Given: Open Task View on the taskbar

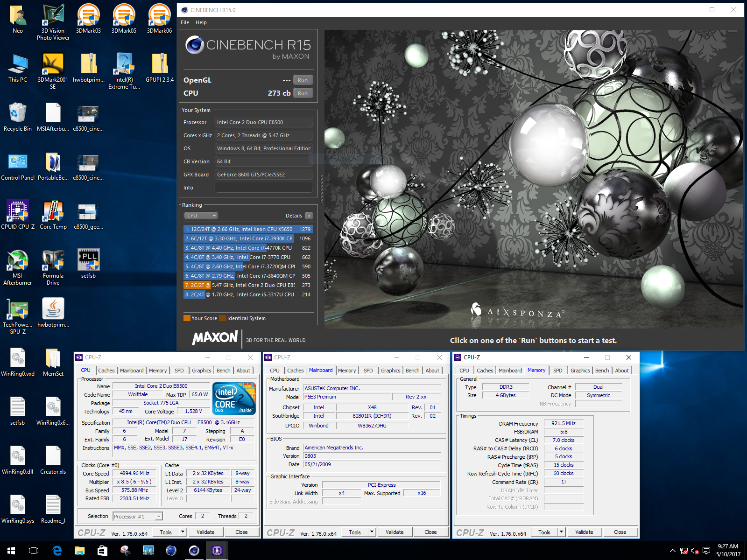Looking at the screenshot, I should click(34, 551).
